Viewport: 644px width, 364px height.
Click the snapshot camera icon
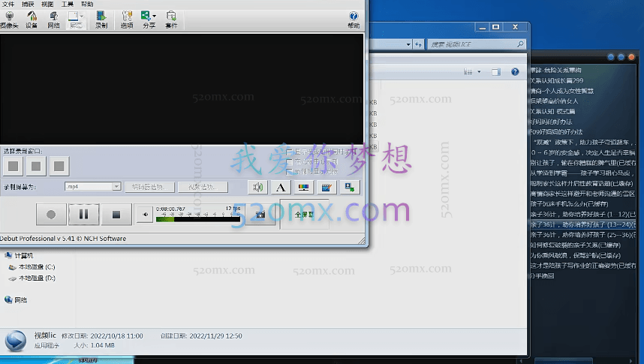260,215
